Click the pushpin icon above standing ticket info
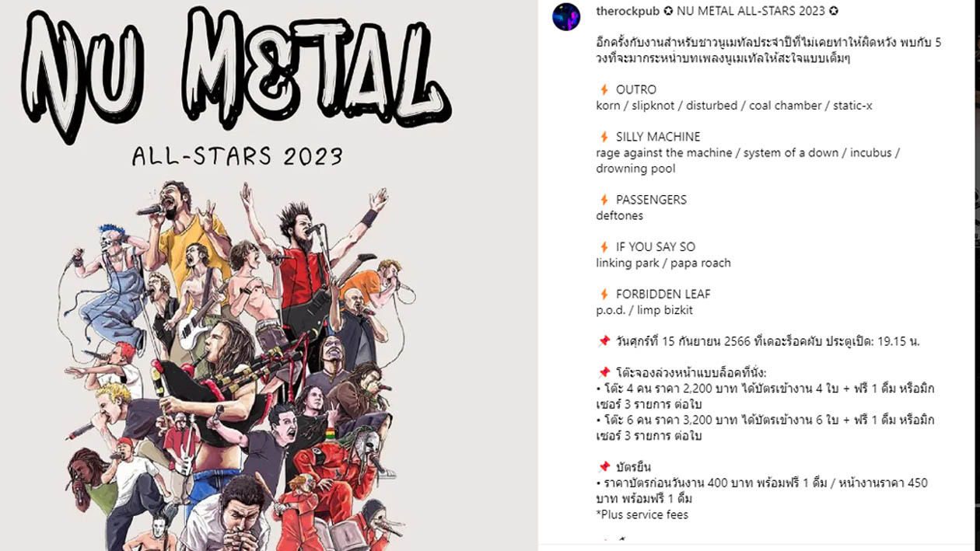980x551 pixels. [x=604, y=467]
